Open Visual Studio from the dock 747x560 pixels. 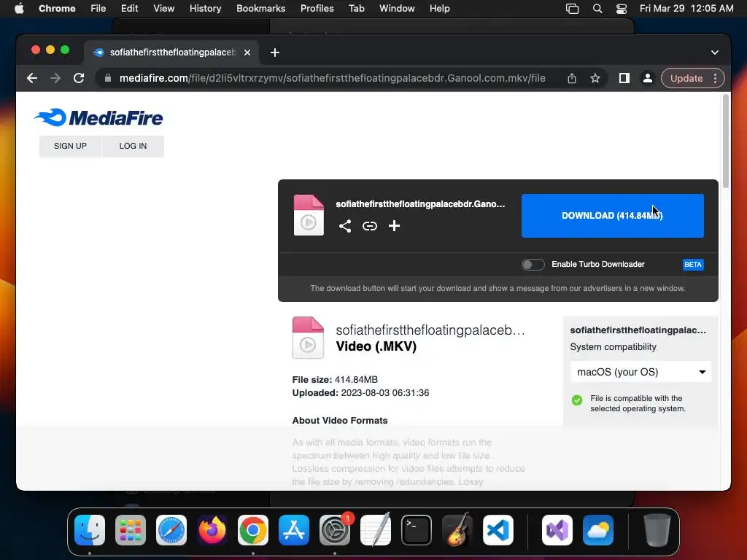tap(557, 530)
